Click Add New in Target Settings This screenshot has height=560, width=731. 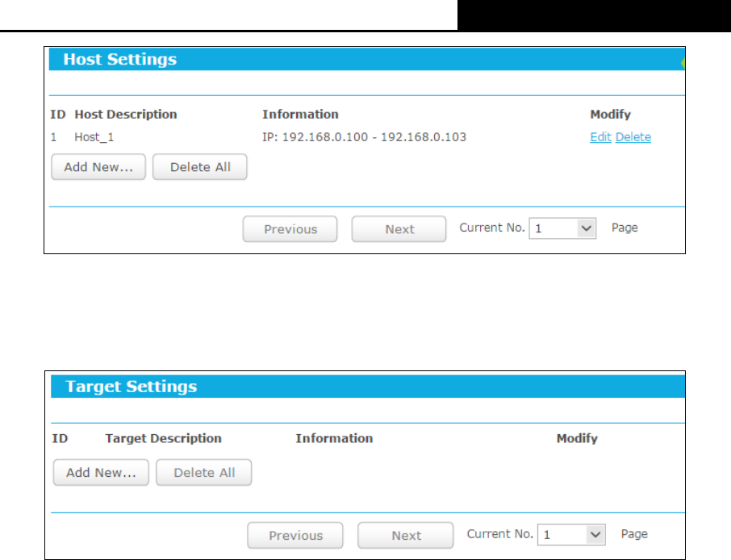point(101,472)
